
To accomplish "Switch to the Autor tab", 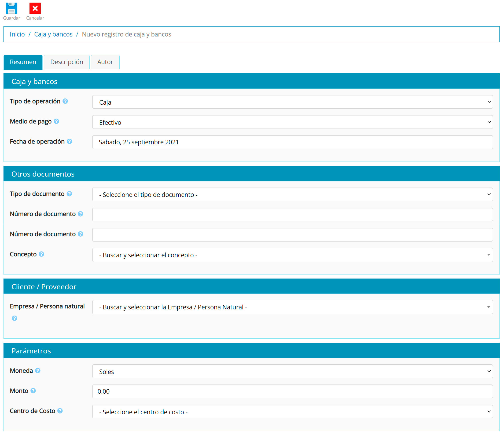I will tap(105, 62).
